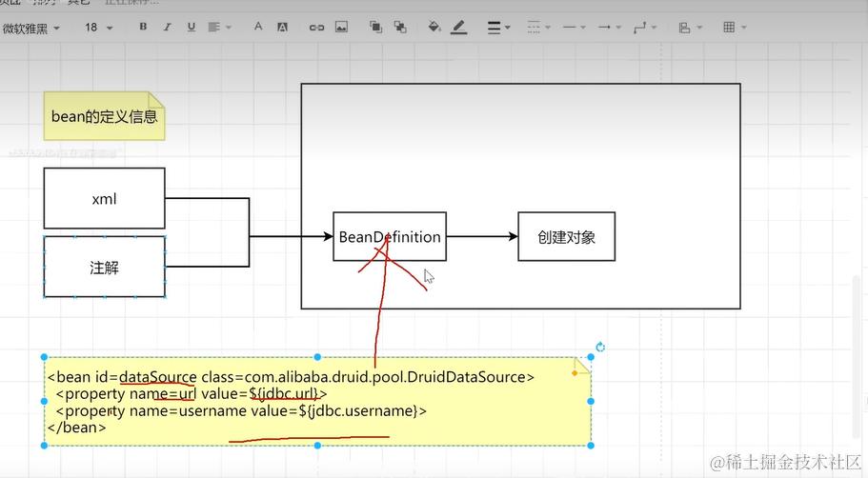868x478 pixels.
Task: Click the orange corner-fold handle on the note
Action: click(x=574, y=373)
